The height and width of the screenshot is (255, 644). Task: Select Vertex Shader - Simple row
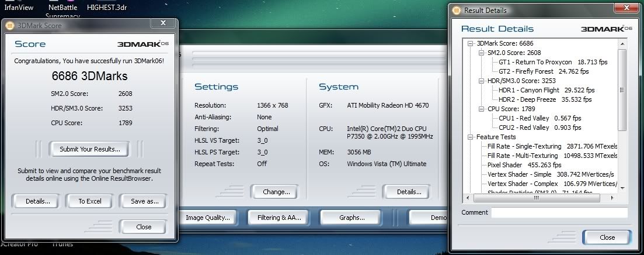pyautogui.click(x=551, y=174)
